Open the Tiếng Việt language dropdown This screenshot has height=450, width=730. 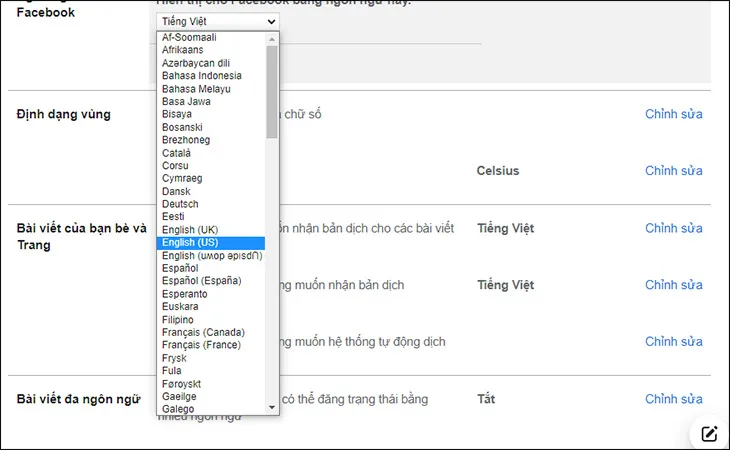(218, 21)
